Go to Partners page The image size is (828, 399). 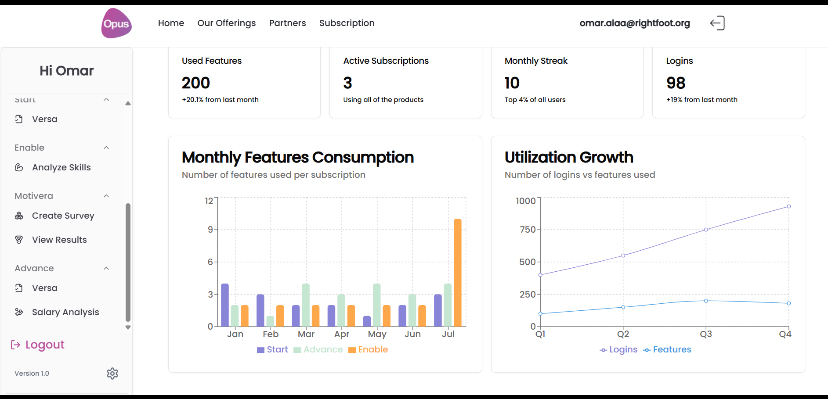click(x=287, y=23)
